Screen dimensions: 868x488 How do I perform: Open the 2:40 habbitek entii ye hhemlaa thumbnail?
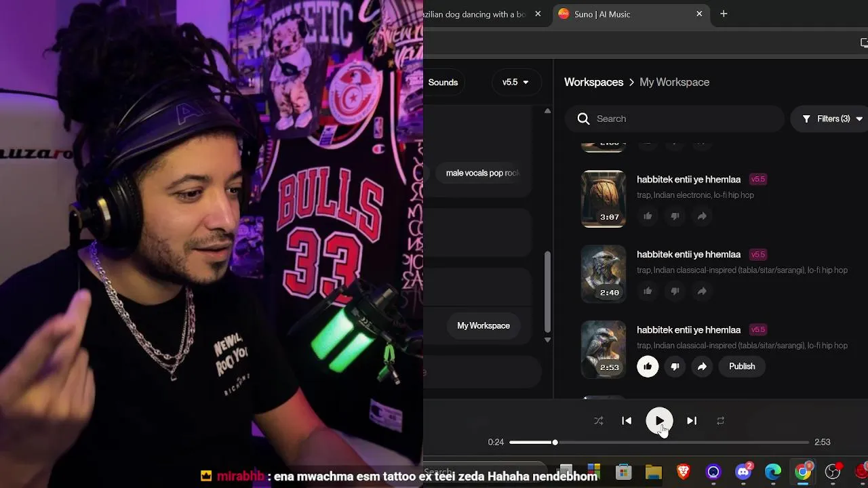click(x=603, y=274)
